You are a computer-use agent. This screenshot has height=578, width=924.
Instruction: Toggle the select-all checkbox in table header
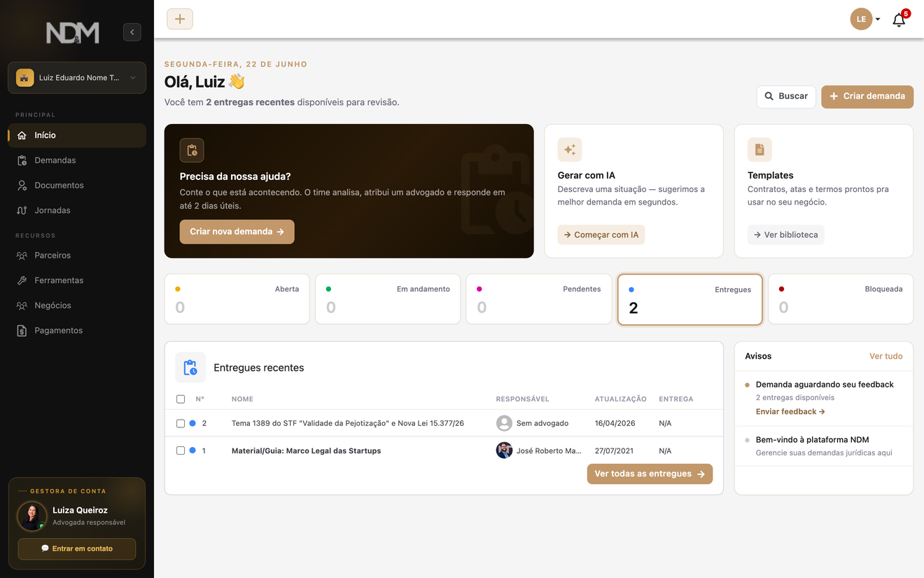click(181, 399)
